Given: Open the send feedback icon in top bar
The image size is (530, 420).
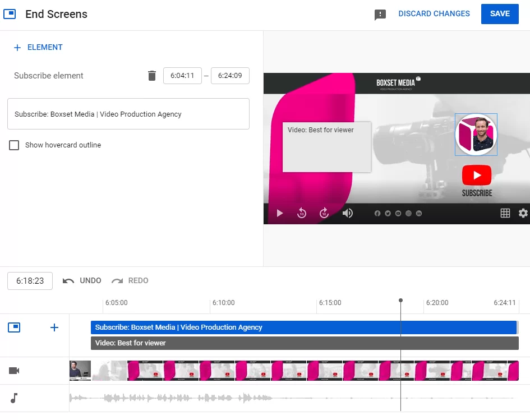Looking at the screenshot, I should click(380, 13).
